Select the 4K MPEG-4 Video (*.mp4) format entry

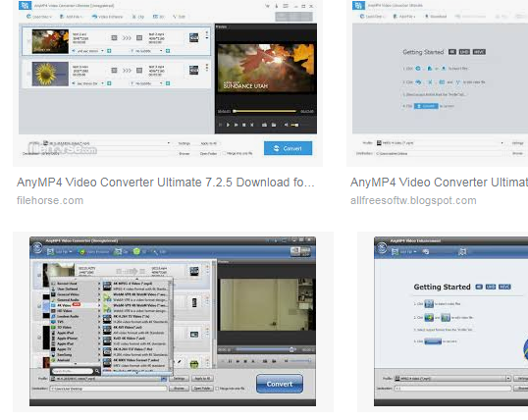point(135,286)
